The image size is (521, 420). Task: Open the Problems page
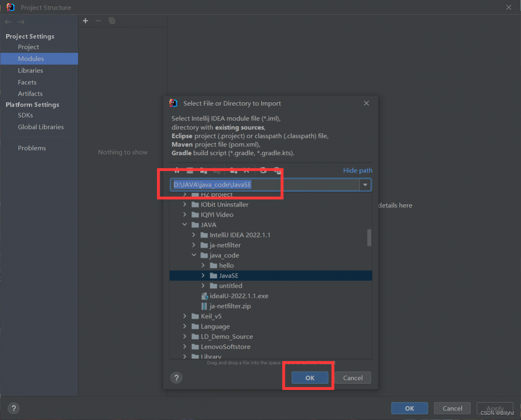(x=32, y=148)
